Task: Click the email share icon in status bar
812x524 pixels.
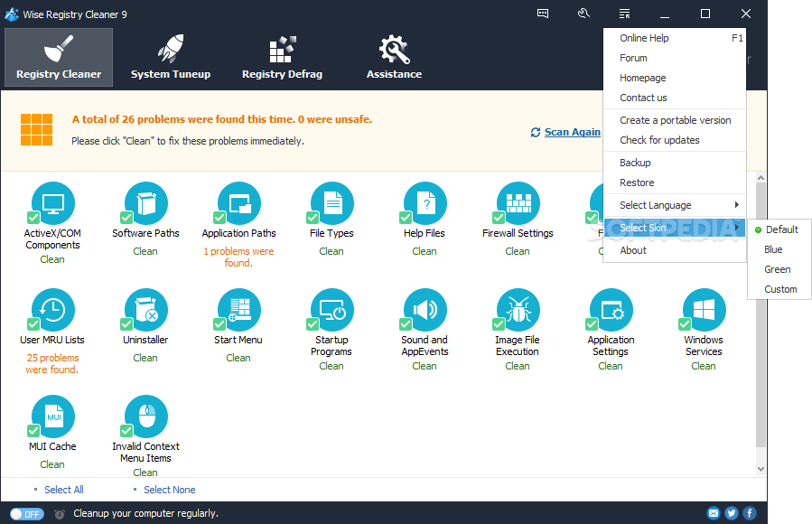Action: pos(713,513)
